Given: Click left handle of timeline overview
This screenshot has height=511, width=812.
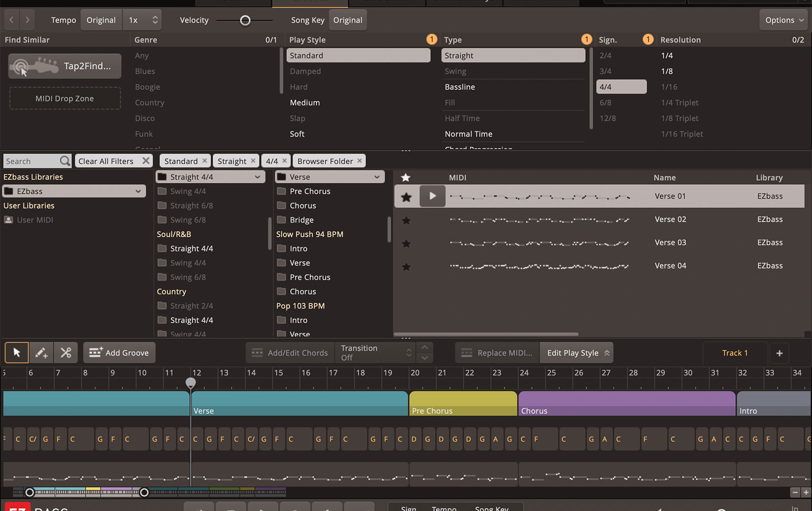Looking at the screenshot, I should (30, 492).
